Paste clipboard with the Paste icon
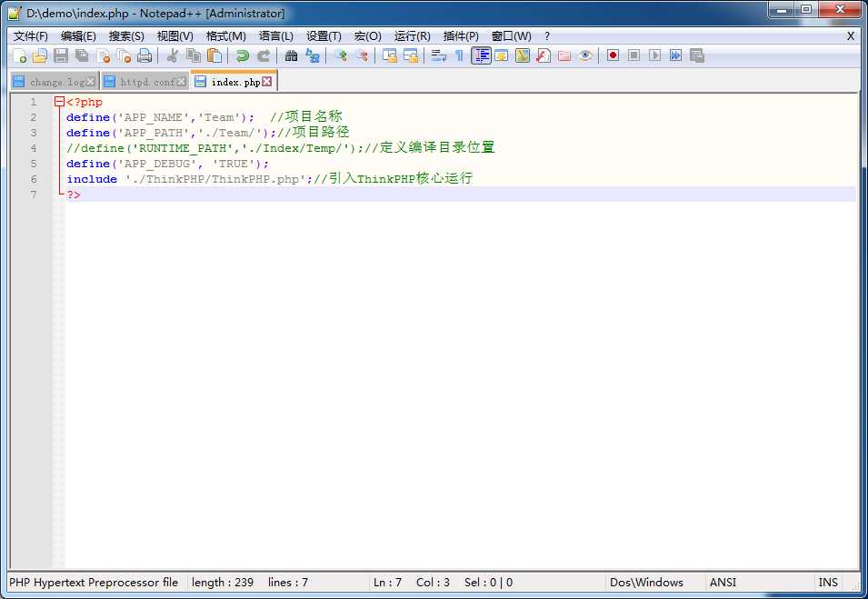 215,55
